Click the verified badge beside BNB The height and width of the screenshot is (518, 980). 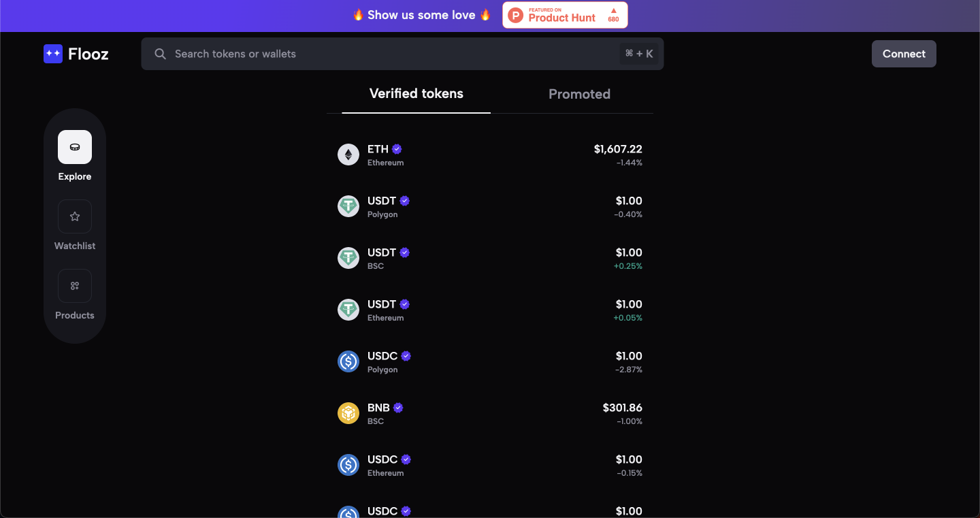398,408
